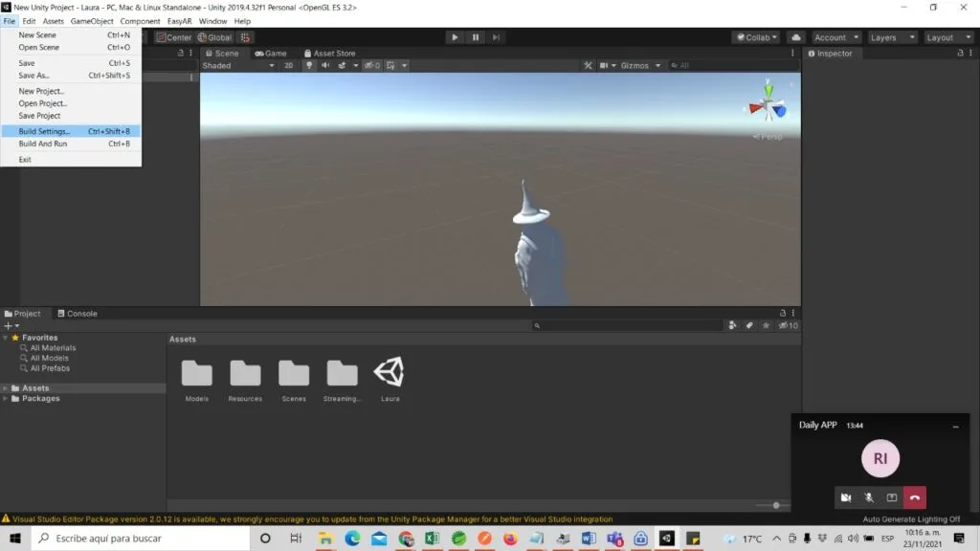The image size is (980, 551).
Task: Open the Inspector tab
Action: [830, 54]
